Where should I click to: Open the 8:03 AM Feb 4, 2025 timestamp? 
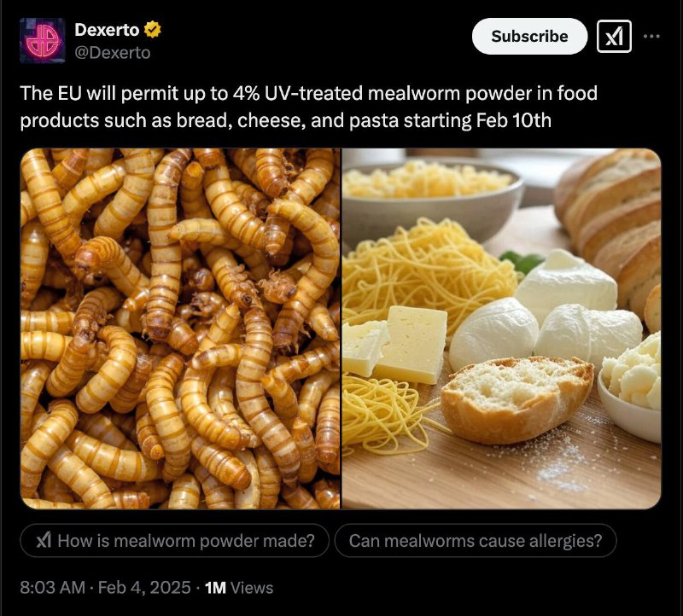105,588
